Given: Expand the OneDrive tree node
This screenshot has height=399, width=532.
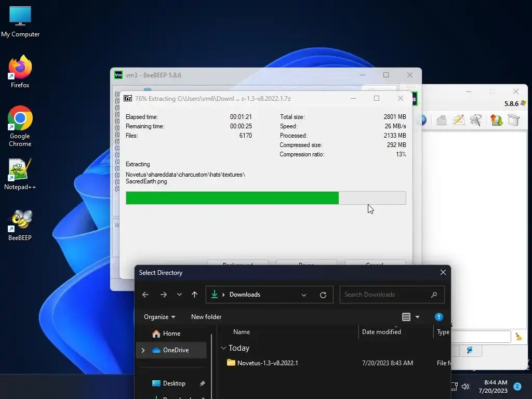Looking at the screenshot, I should 143,350.
